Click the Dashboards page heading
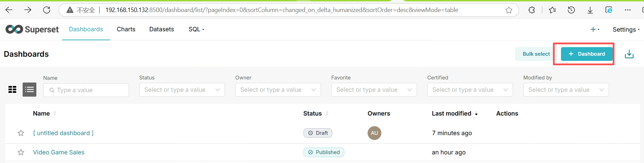 (x=26, y=54)
